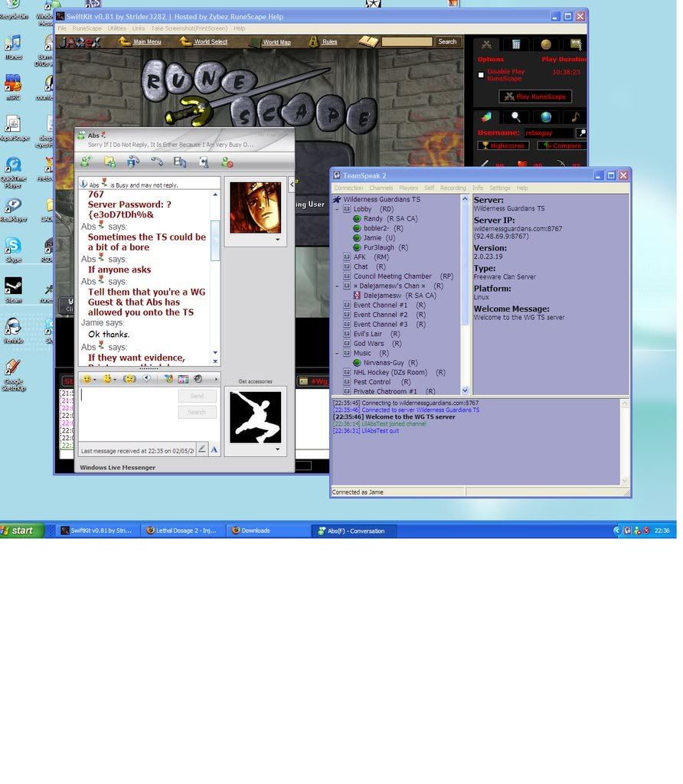Viewport: 683px width, 784px height.
Task: Click the scroll down arrow in TeamSpeak channel list
Action: pos(465,390)
